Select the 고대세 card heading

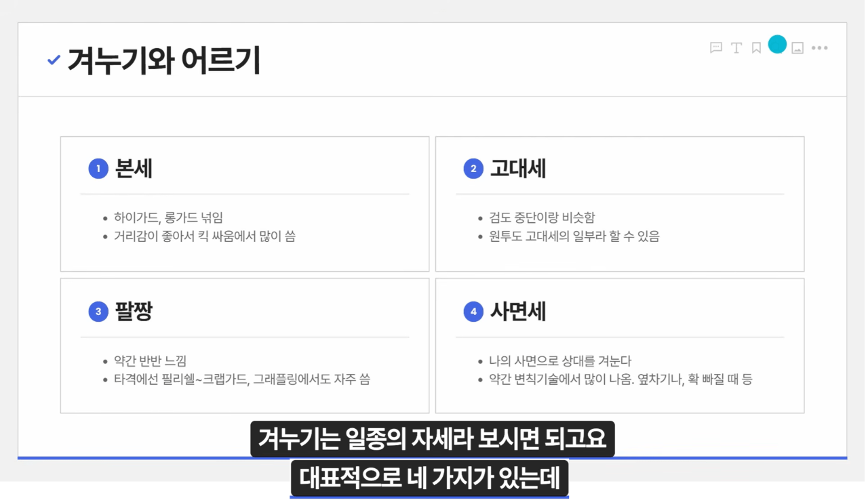tap(518, 169)
